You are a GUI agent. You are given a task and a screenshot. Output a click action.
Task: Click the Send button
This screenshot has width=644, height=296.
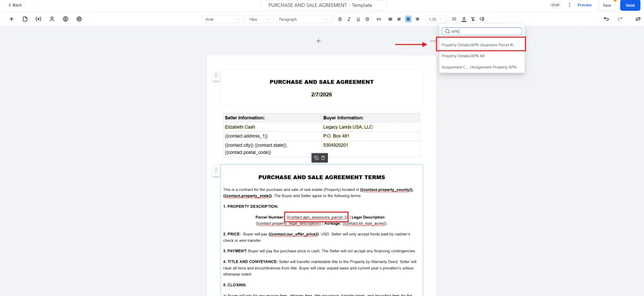631,5
